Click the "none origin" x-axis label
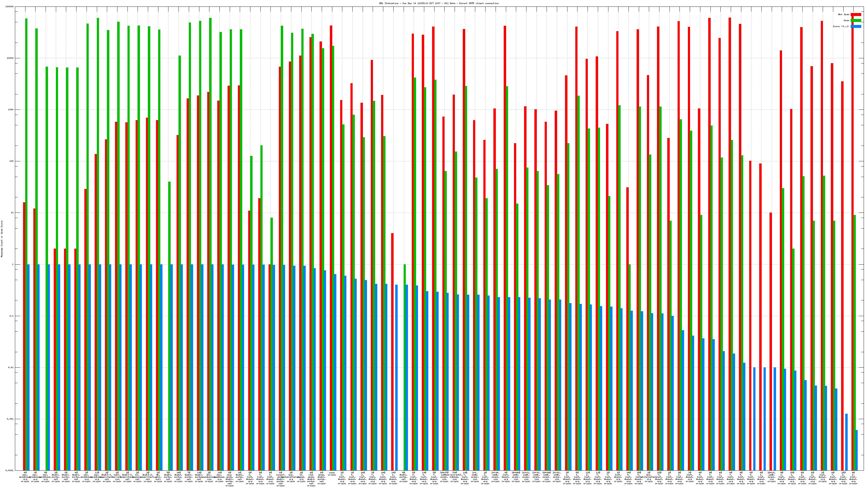This screenshot has width=868, height=488. pyautogui.click(x=331, y=474)
